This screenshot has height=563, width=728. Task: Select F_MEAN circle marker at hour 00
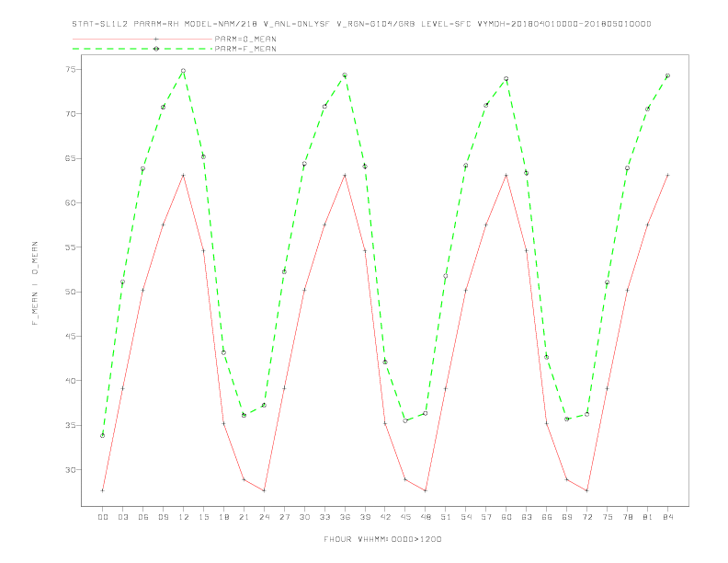(103, 436)
